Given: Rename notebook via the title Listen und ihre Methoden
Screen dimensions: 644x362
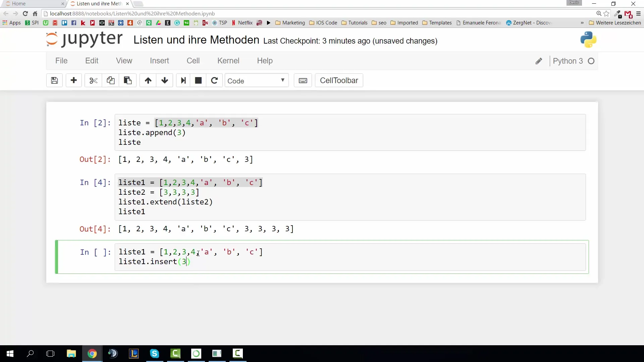Looking at the screenshot, I should 196,40.
